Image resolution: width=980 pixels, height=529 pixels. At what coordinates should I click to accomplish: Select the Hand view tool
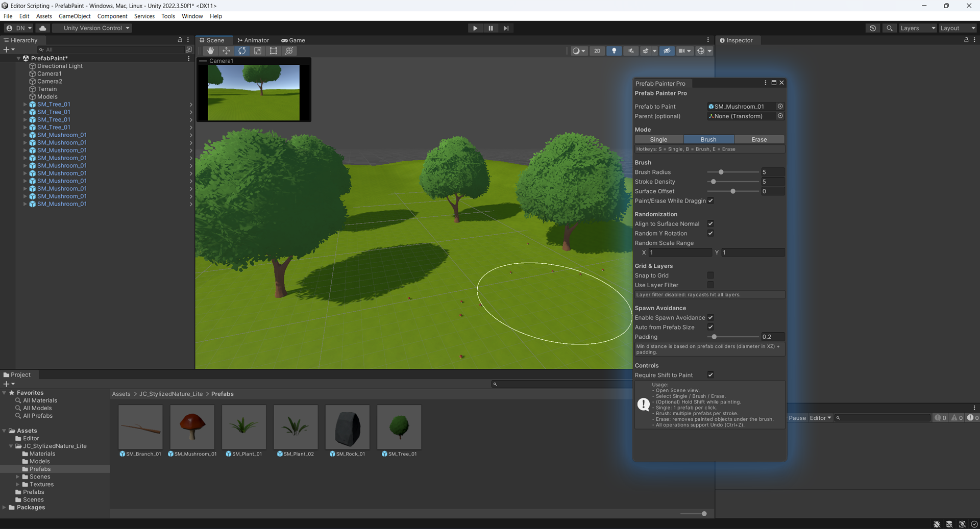(x=210, y=51)
